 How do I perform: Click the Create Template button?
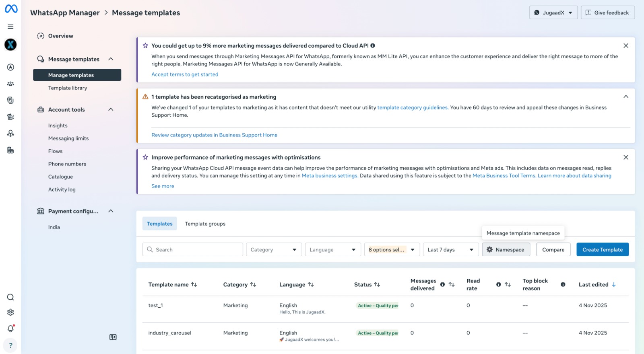tap(602, 249)
